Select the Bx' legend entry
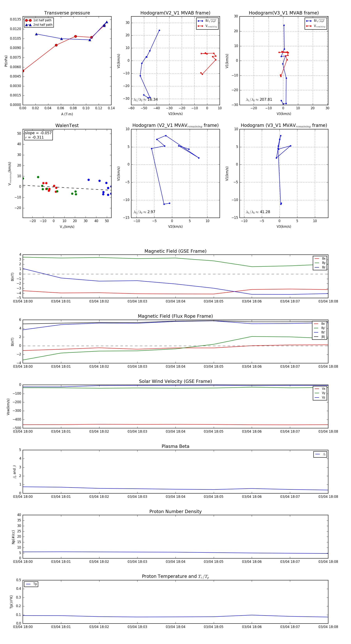 tap(320, 324)
